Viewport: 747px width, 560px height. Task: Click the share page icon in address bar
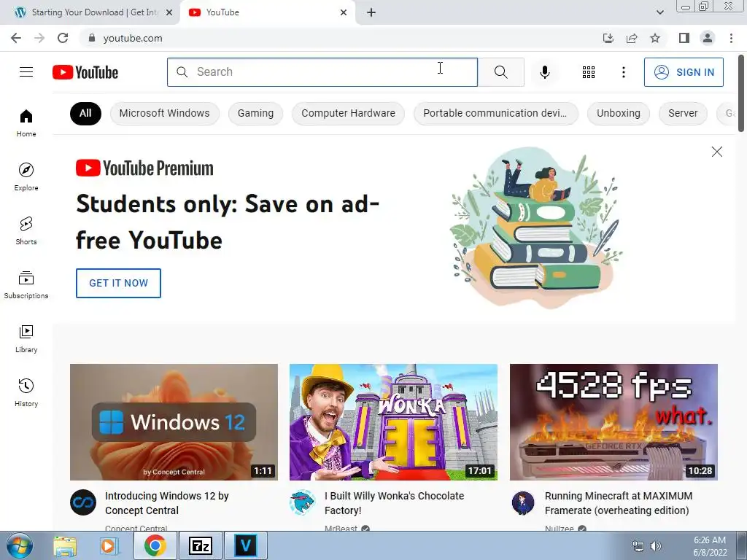[632, 38]
